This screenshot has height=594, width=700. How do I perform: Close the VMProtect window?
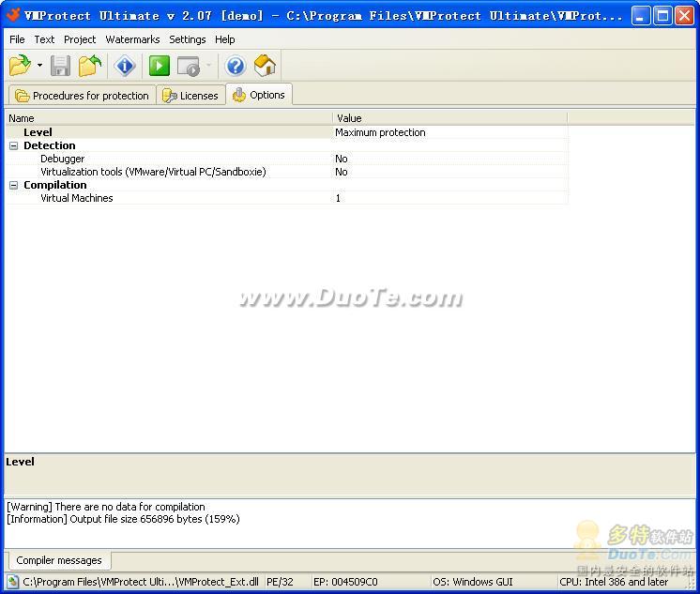pyautogui.click(x=684, y=16)
